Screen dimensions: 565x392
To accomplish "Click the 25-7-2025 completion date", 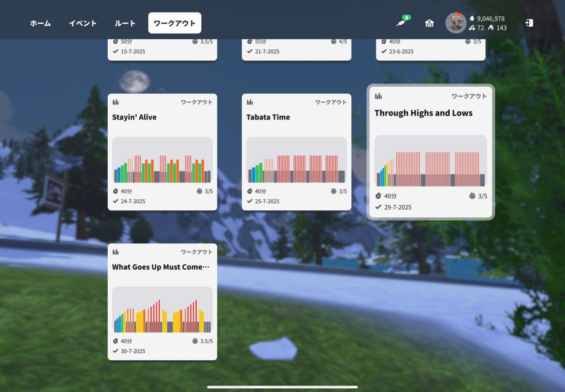I will [267, 202].
